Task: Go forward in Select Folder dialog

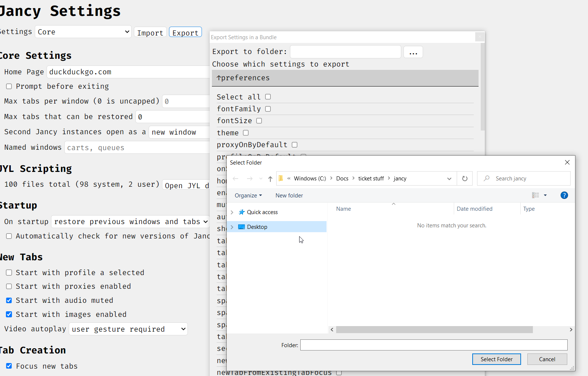Action: [250, 179]
